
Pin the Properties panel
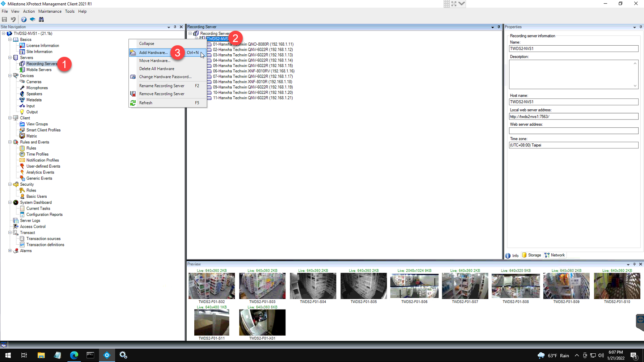pos(640,27)
